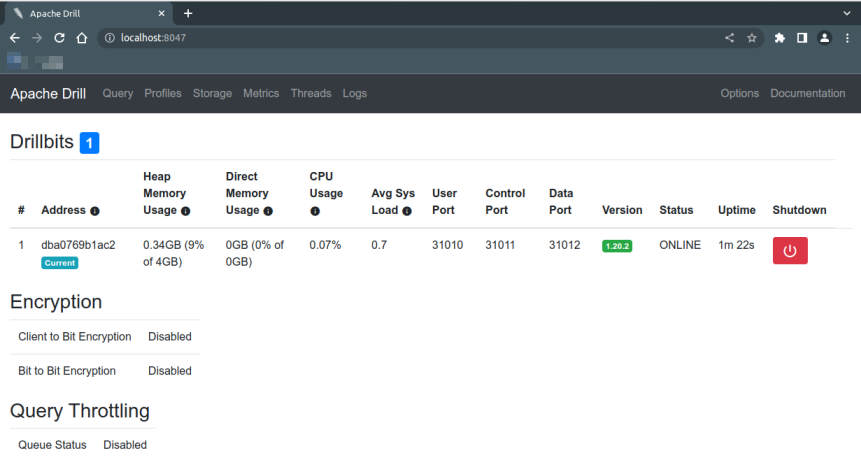Image resolution: width=861 pixels, height=460 pixels.
Task: Click the browser home icon
Action: click(x=82, y=38)
